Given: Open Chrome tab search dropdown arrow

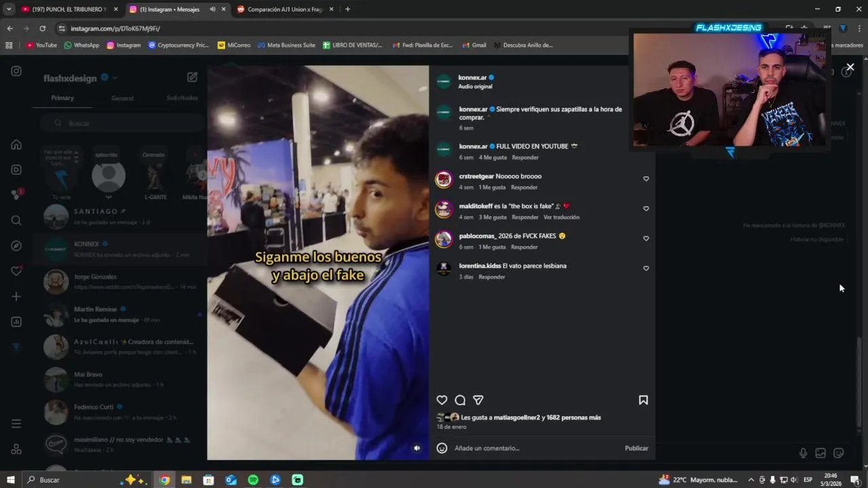Looking at the screenshot, I should click(9, 9).
